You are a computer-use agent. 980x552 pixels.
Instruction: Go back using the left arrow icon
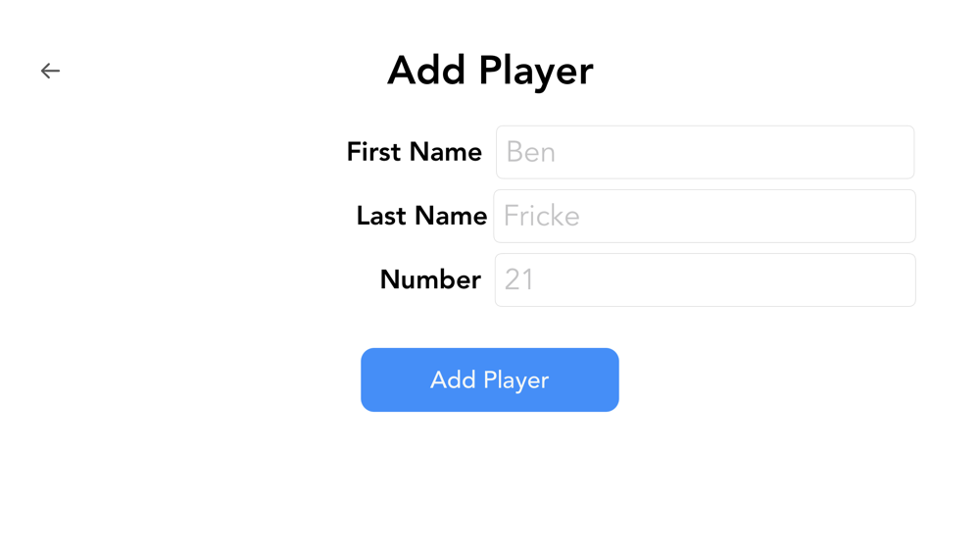(x=50, y=71)
